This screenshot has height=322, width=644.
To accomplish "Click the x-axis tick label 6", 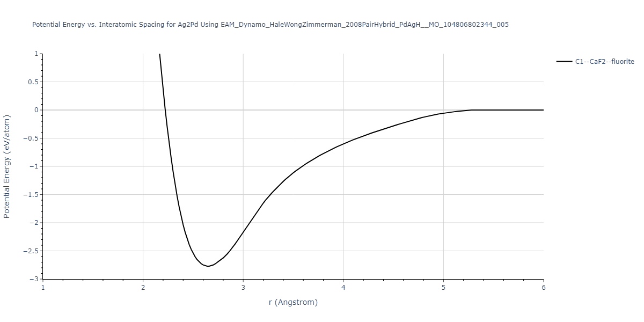I will tap(544, 288).
